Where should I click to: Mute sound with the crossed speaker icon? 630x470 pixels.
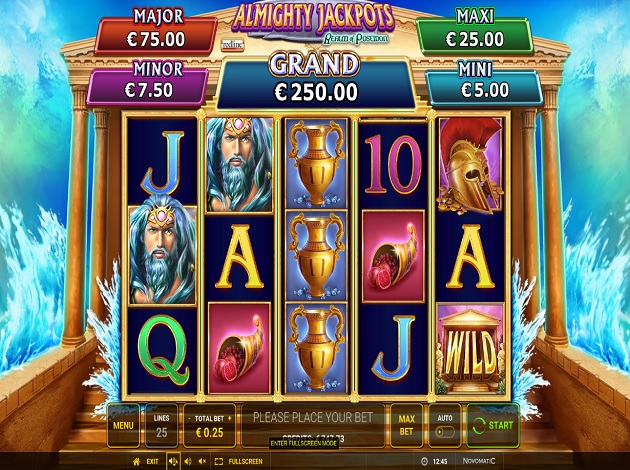(203, 461)
